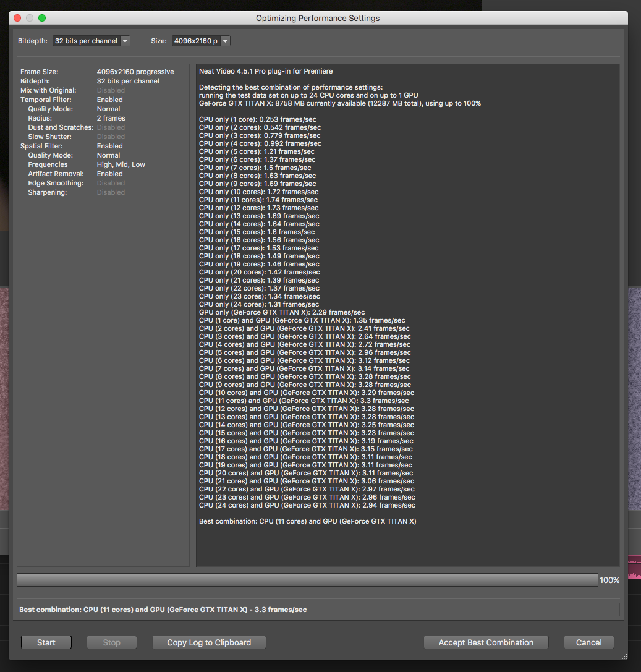641x672 pixels.
Task: Select the 'GPU only (GeForce GTX TITAN X): 2.29' line
Action: click(x=282, y=312)
